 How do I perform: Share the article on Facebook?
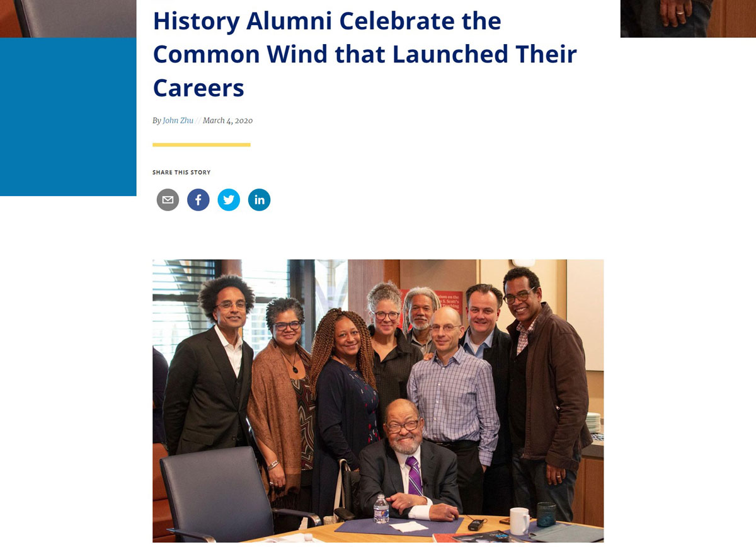tap(198, 200)
